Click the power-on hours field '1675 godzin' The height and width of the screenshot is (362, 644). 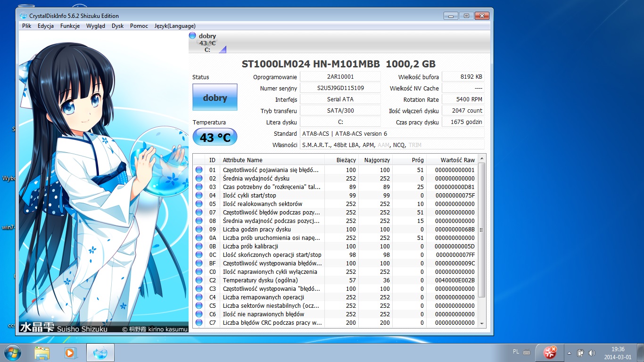coord(463,122)
